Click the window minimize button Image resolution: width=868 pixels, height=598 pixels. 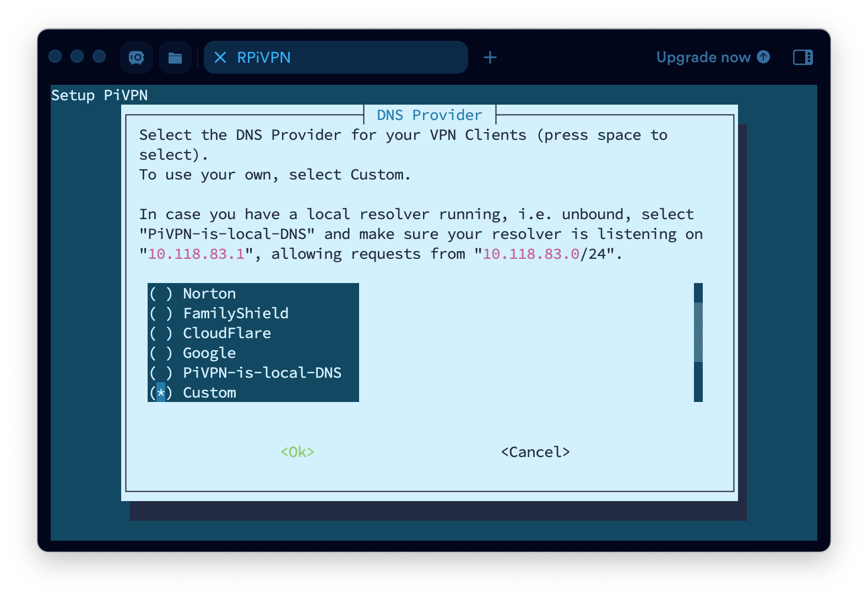click(x=77, y=57)
